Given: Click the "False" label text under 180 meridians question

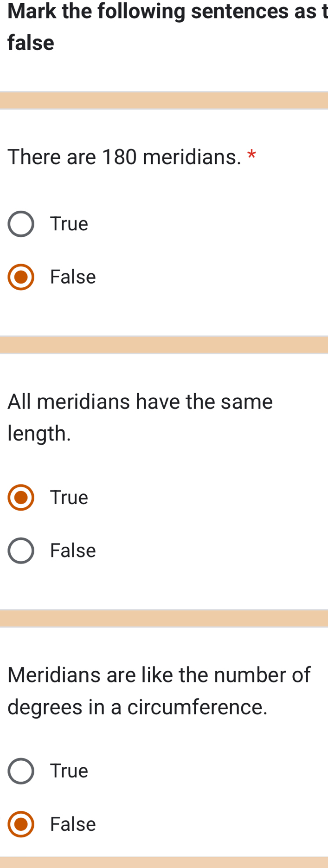Looking at the screenshot, I should click(x=73, y=277).
